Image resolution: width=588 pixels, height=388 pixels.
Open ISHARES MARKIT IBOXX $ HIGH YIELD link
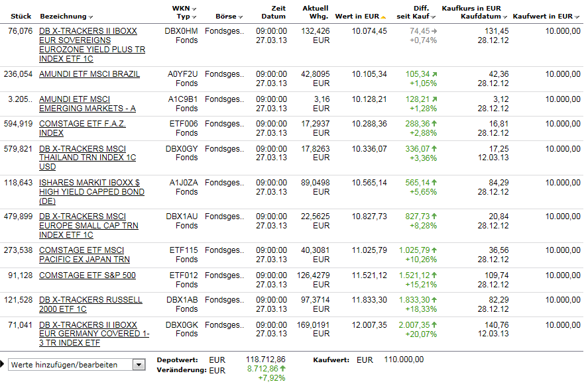point(91,192)
